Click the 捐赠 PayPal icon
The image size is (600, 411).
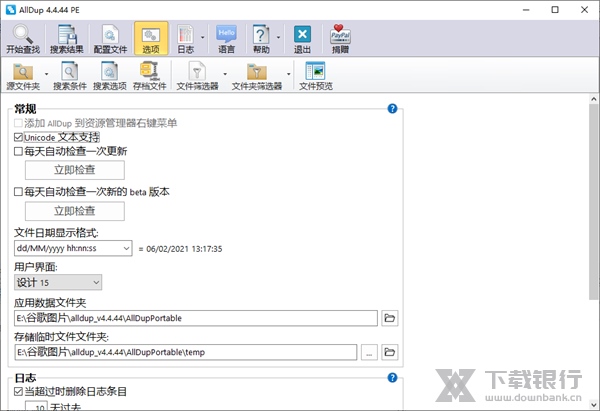tap(340, 39)
